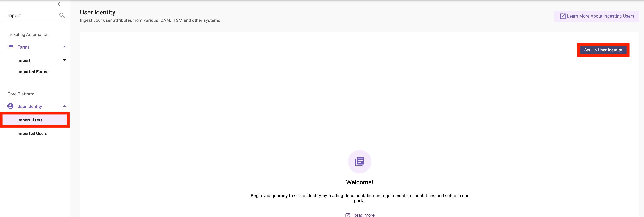The image size is (644, 217).
Task: Expand the Import dropdown arrow
Action: click(x=64, y=60)
